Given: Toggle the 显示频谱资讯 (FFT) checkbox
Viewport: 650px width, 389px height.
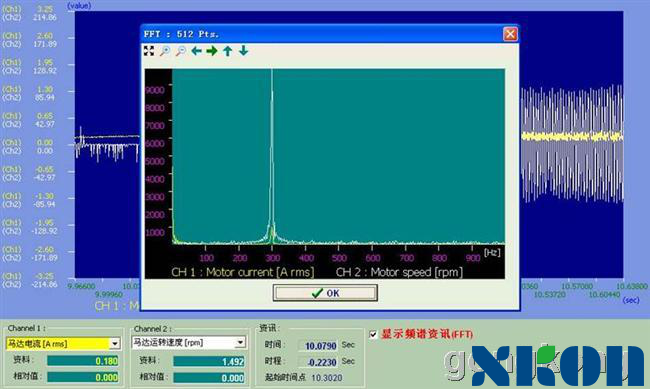Looking at the screenshot, I should click(x=373, y=334).
